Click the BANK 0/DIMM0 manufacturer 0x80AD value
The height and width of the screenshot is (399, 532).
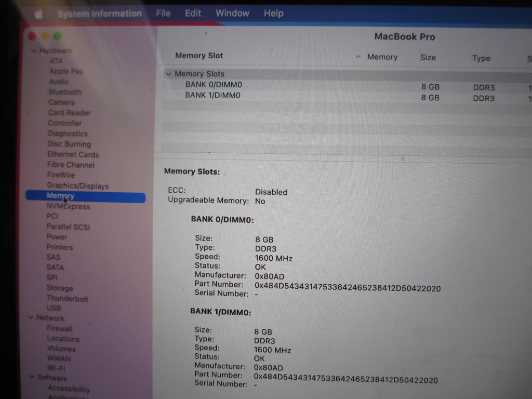coord(270,276)
